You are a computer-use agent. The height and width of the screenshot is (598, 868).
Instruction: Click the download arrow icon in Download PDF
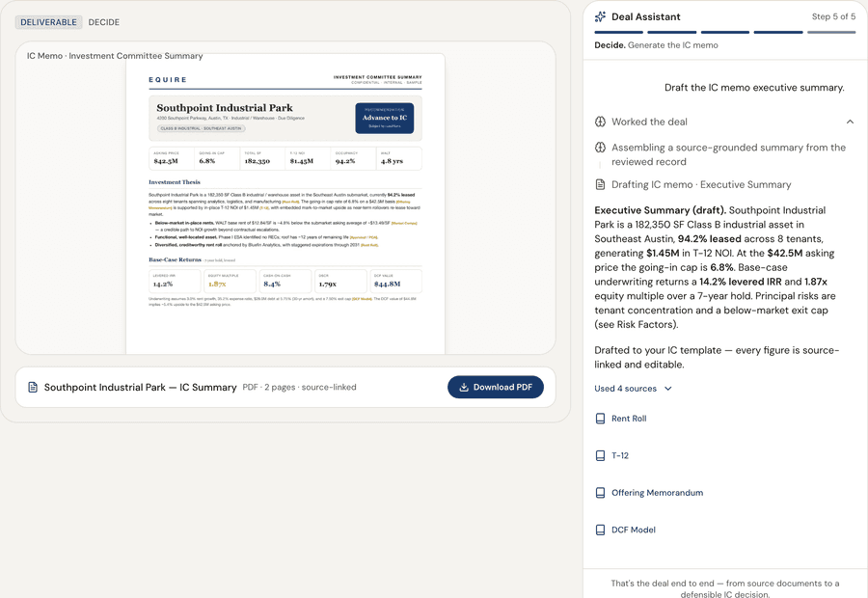coord(464,387)
